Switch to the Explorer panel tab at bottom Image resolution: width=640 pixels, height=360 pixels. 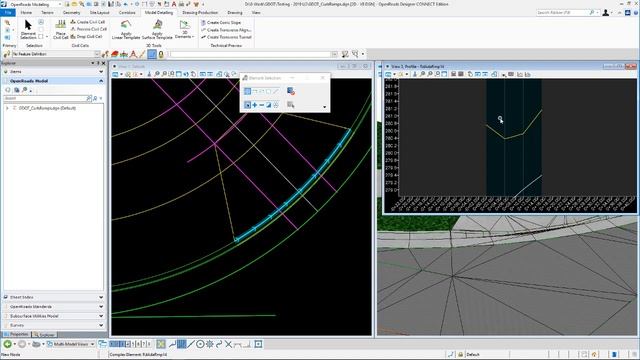pos(44,335)
